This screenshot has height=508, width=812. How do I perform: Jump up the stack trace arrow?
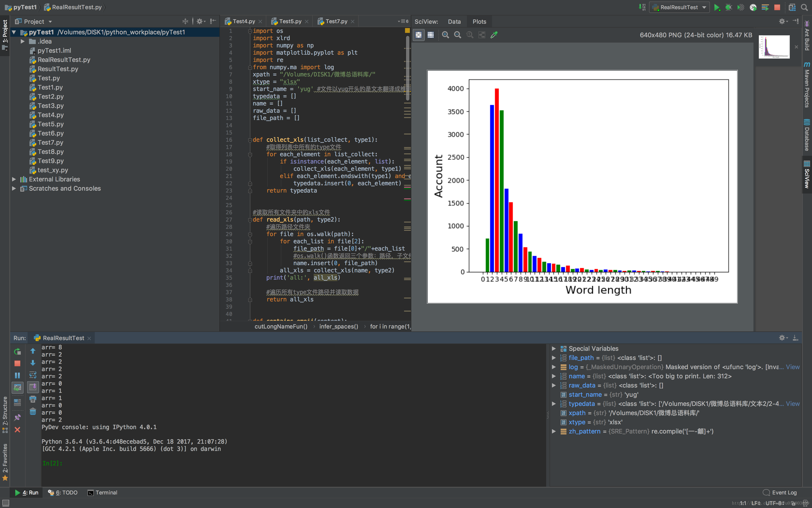pos(33,351)
